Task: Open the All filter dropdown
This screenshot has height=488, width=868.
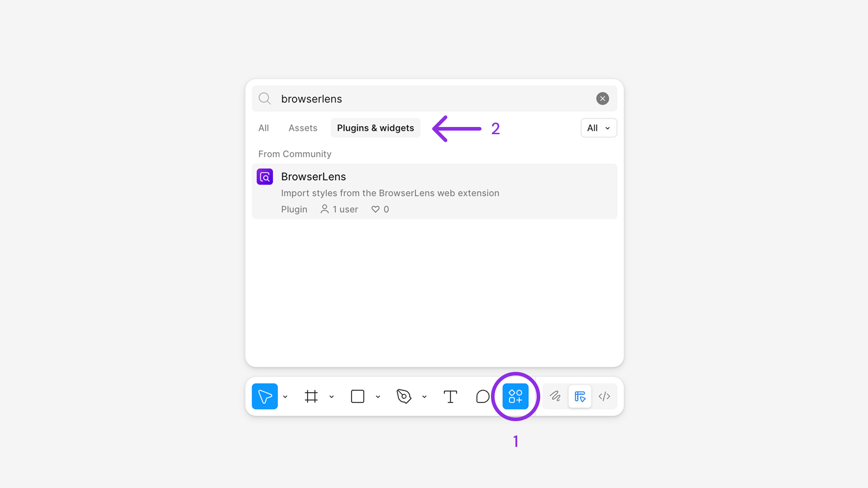Action: pyautogui.click(x=599, y=128)
